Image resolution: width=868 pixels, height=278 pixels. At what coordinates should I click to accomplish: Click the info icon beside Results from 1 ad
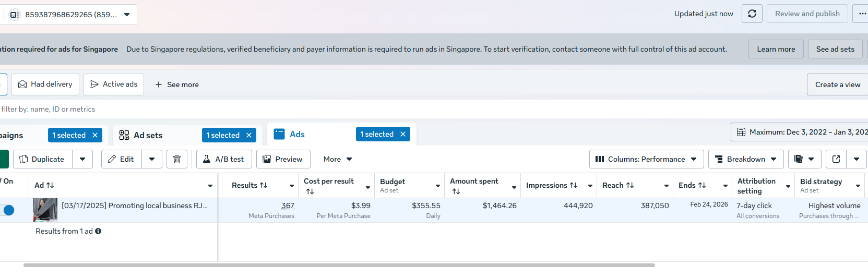click(98, 231)
